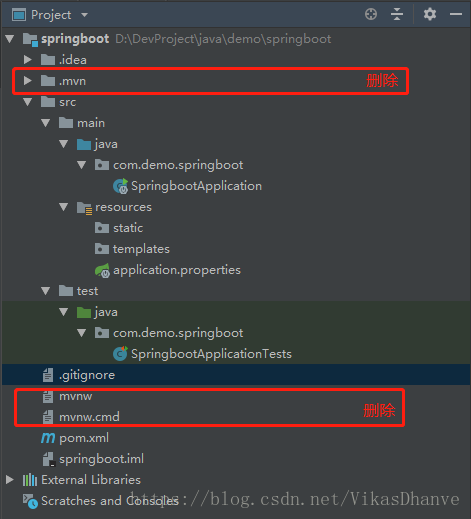This screenshot has width=471, height=519.
Task: Open the pom.xml file name
Action: pyautogui.click(x=84, y=438)
